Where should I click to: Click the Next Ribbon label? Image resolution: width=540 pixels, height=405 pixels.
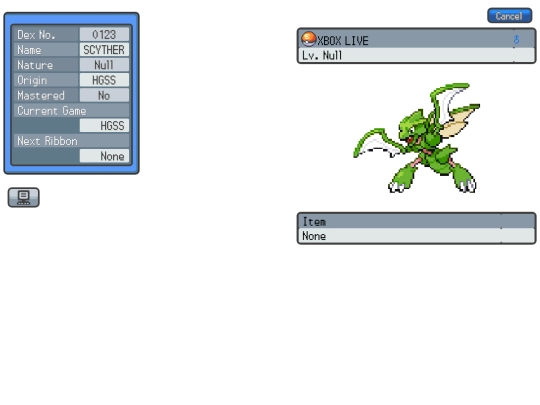47,141
